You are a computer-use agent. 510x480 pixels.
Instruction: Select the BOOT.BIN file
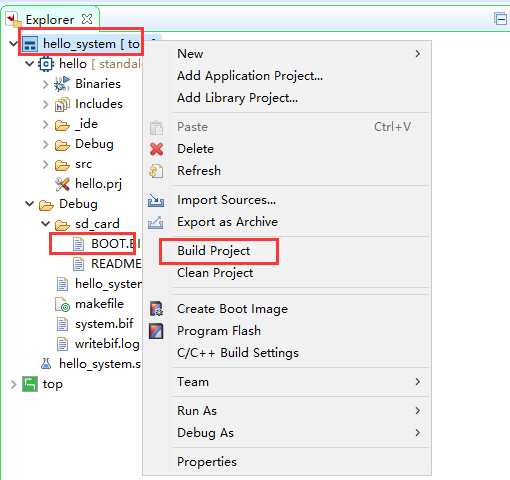(x=107, y=244)
